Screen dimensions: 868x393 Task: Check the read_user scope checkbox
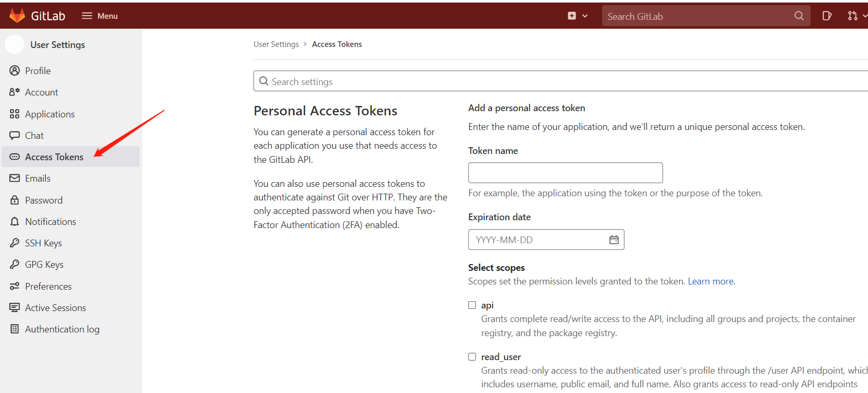coord(472,357)
